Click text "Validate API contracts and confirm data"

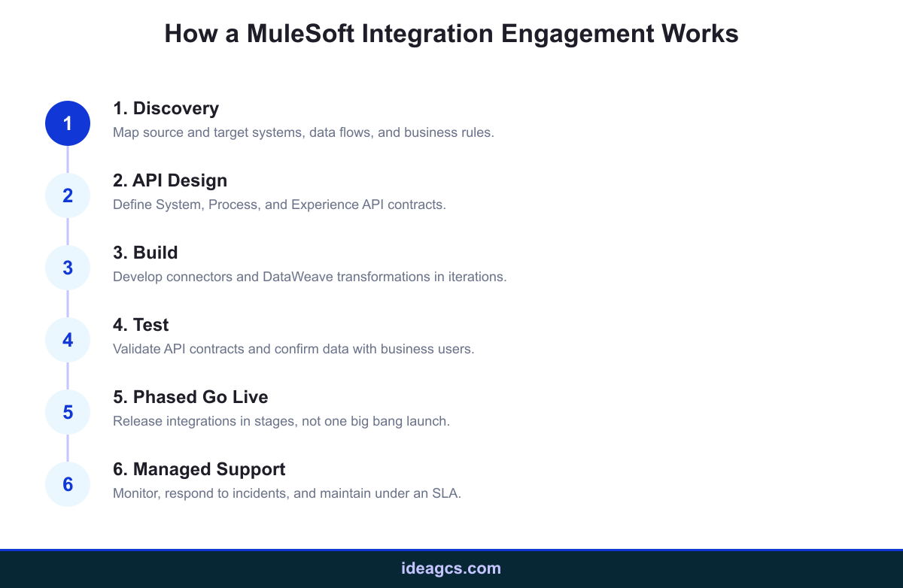click(225, 349)
